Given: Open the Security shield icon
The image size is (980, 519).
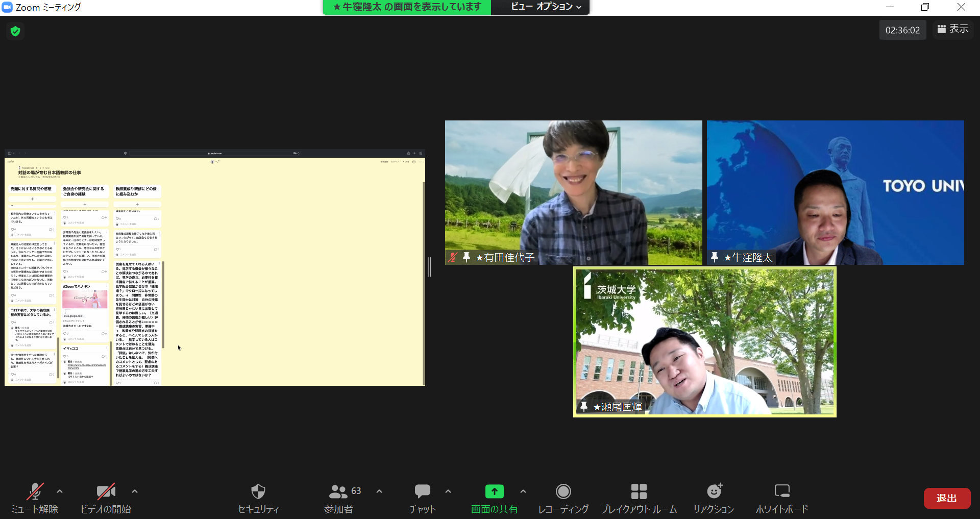Looking at the screenshot, I should pos(258,492).
